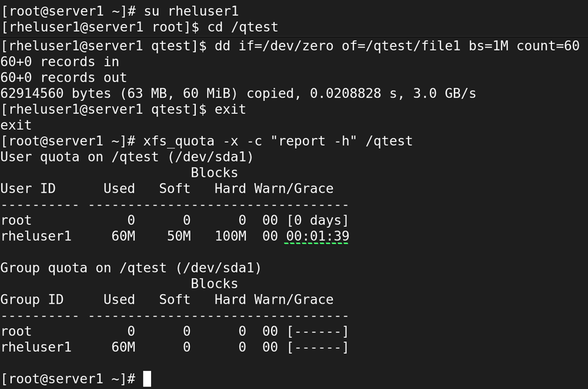
Task: Click the 'Warn/Grace' header in group quota table
Action: (293, 300)
